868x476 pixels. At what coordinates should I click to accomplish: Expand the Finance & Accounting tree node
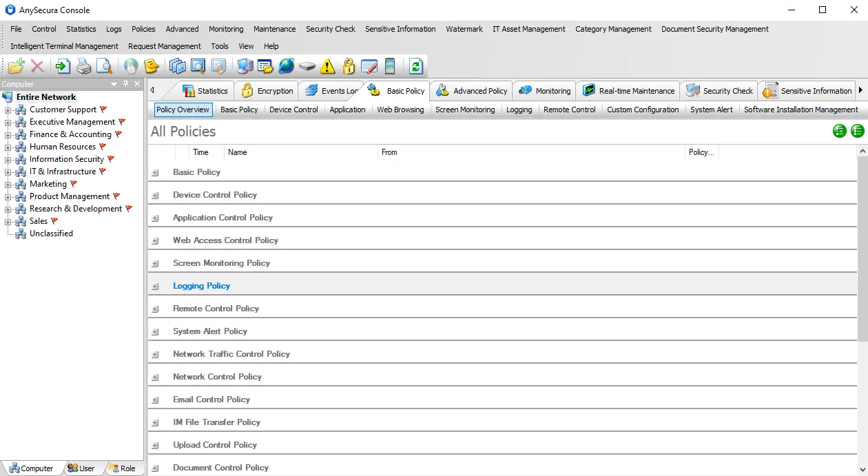(8, 134)
